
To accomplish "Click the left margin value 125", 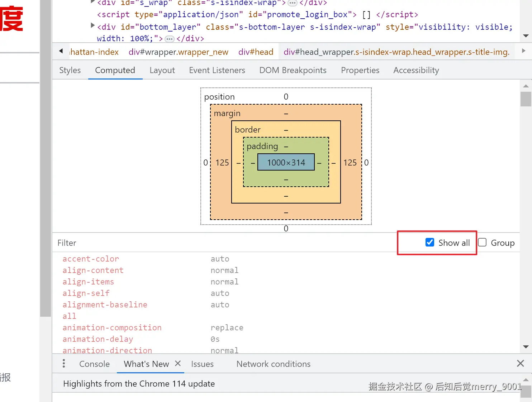I will (x=222, y=163).
